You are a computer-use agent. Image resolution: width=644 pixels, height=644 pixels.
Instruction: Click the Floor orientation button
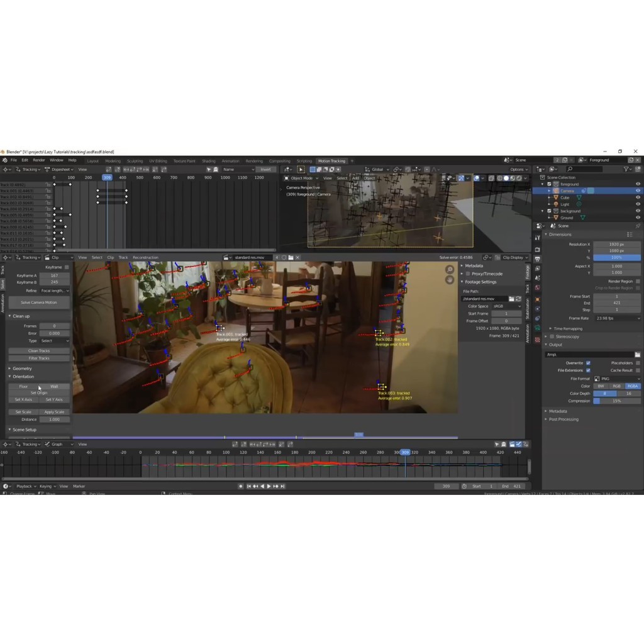click(x=23, y=387)
